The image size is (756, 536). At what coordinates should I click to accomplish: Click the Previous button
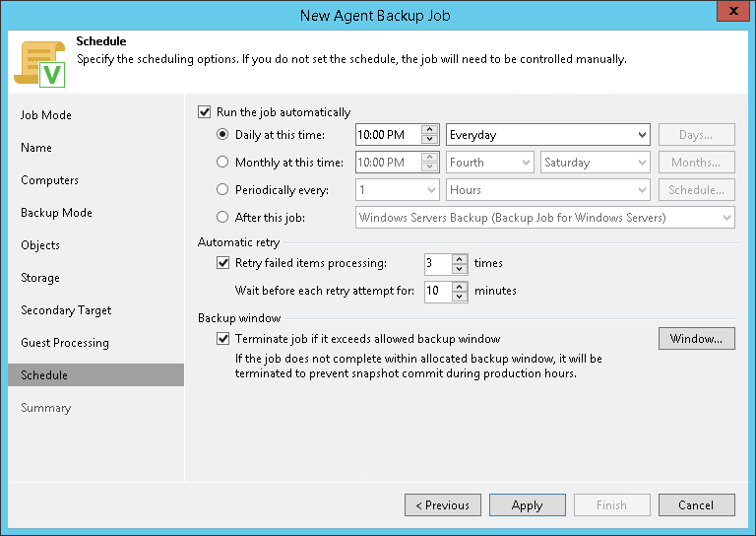pyautogui.click(x=443, y=505)
